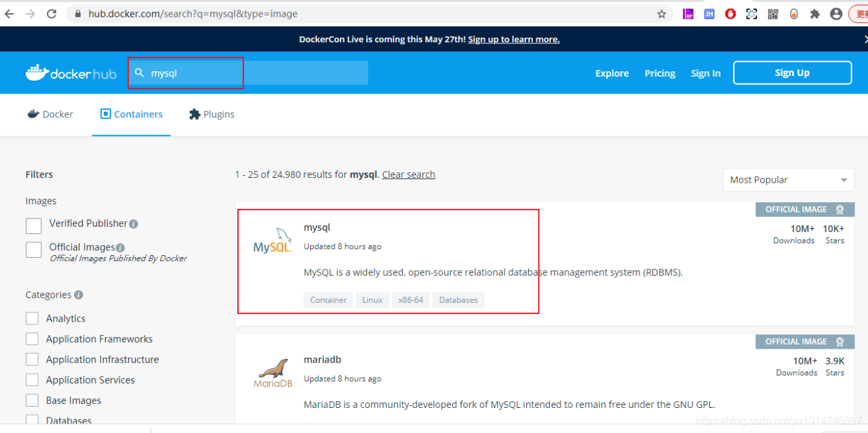The height and width of the screenshot is (433, 868).
Task: Click the mysql 10M+ Downloads count
Action: (x=802, y=229)
